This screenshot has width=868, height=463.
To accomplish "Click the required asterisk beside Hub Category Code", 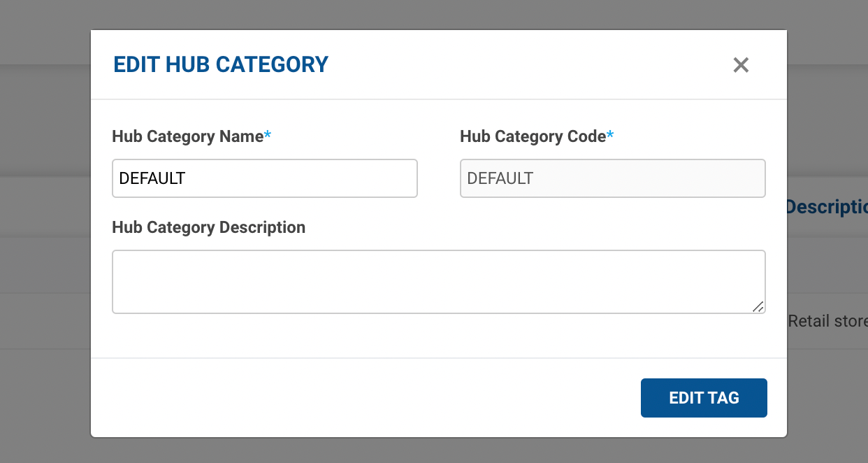I will (x=610, y=136).
